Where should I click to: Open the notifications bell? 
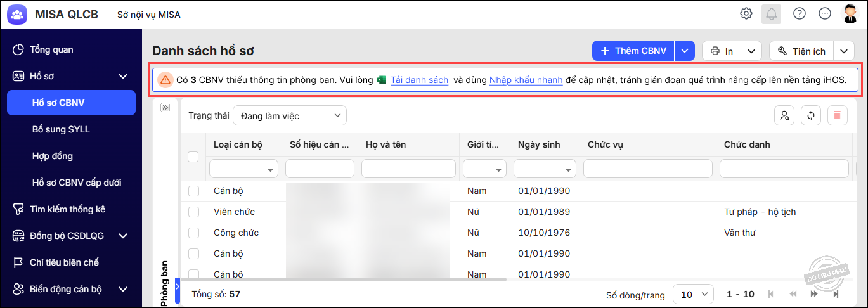(772, 14)
